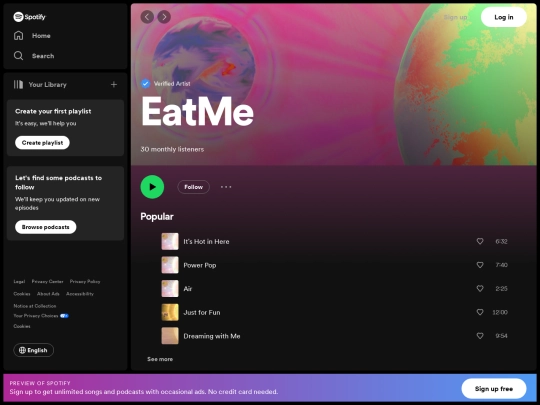Screen dimensions: 540x405
Task: Select the track title "Just for Fun"
Action: (x=202, y=312)
